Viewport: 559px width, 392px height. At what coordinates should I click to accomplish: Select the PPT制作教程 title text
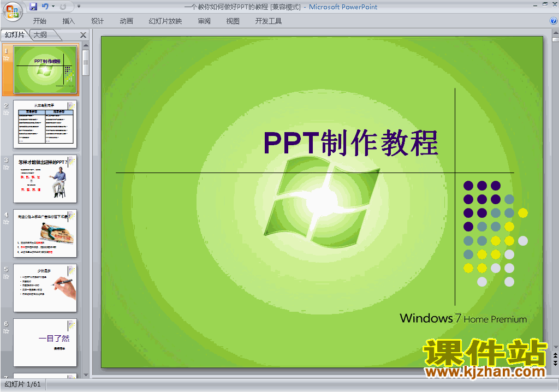coord(351,143)
